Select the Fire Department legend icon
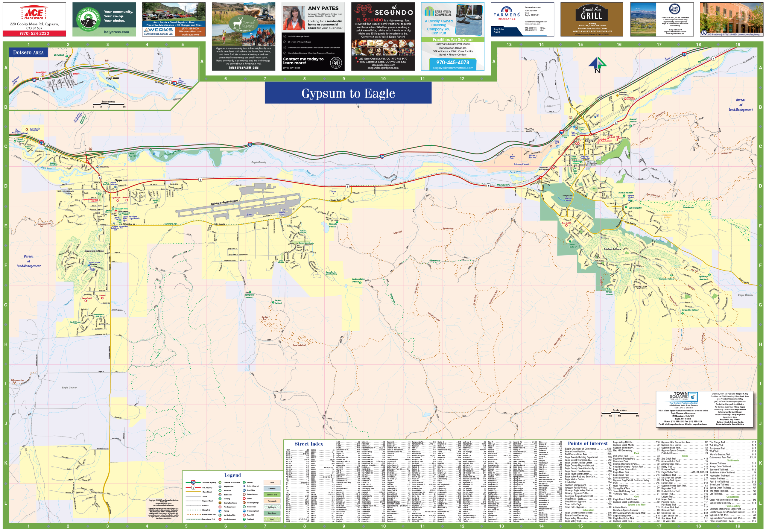 pos(220,507)
